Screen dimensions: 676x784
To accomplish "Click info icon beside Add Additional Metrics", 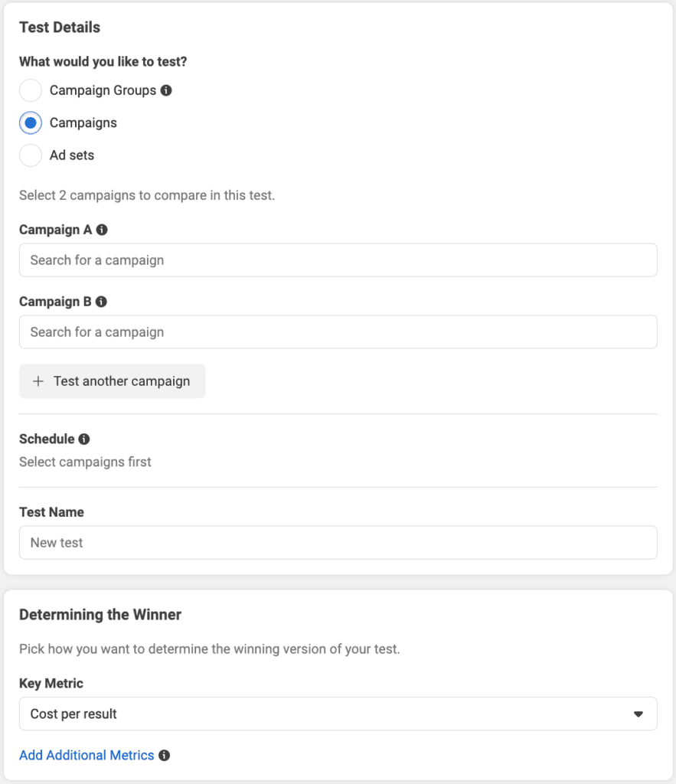I will coord(164,756).
